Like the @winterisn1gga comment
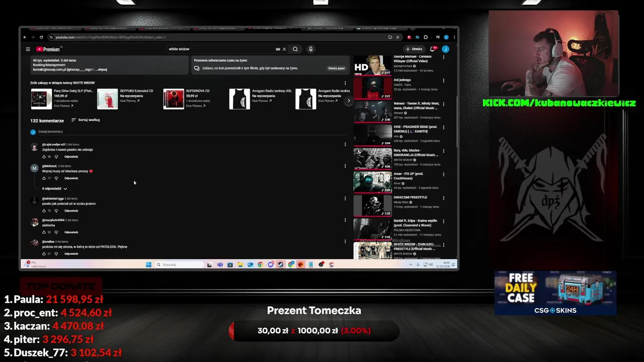 click(44, 211)
